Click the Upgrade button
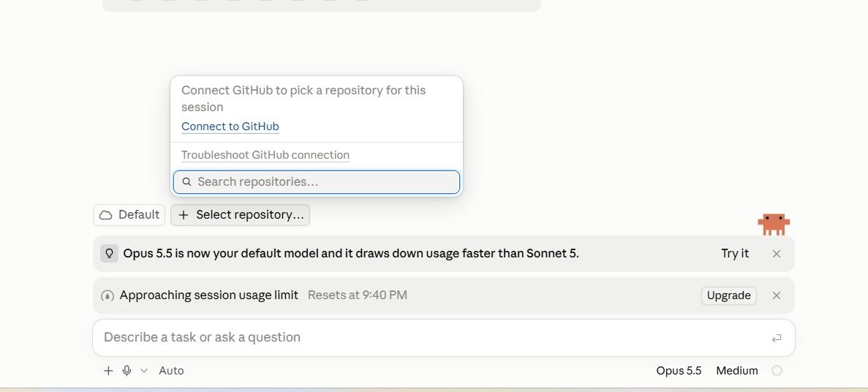Screen dimensions: 868x392 pyautogui.click(x=728, y=295)
